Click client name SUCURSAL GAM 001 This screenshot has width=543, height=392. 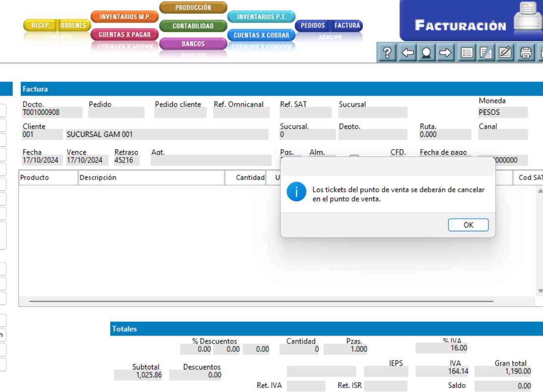pyautogui.click(x=167, y=135)
